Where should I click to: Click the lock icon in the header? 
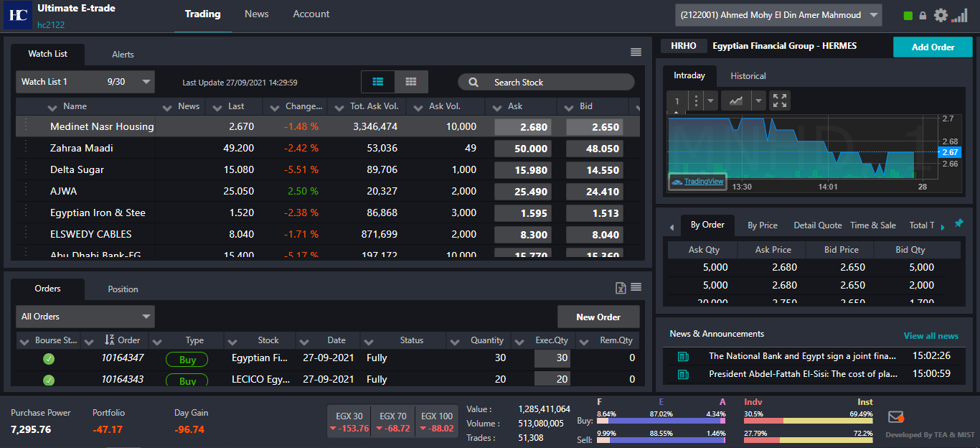click(923, 16)
